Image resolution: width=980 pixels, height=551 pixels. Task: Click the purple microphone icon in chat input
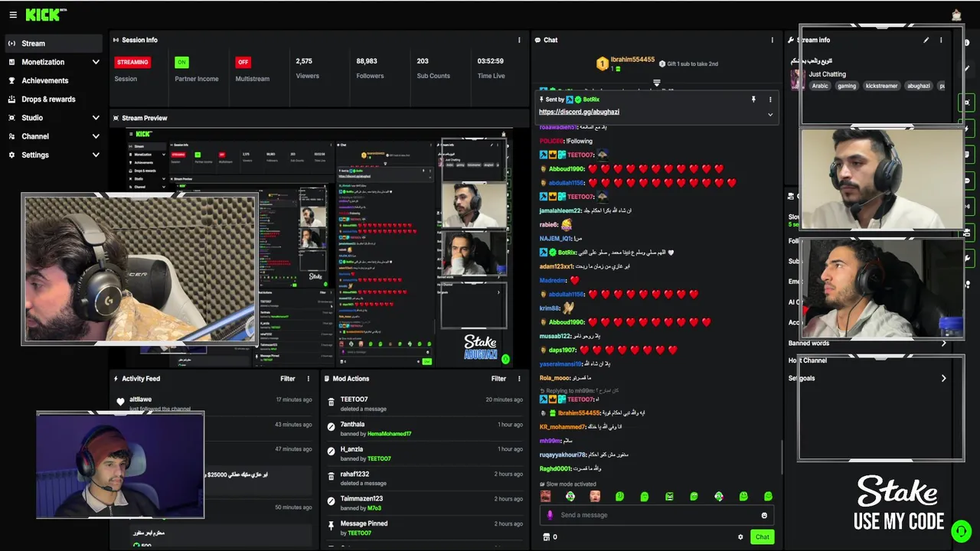(550, 515)
